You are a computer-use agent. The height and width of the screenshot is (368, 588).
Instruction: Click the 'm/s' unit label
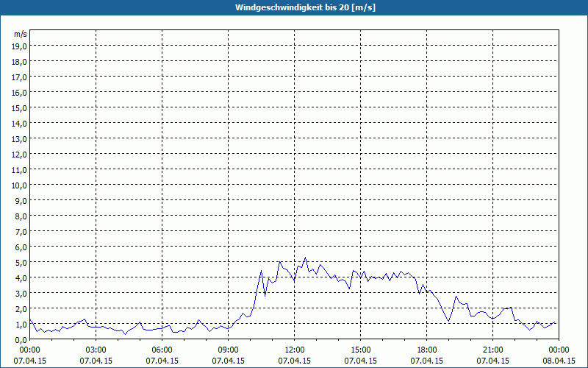point(21,34)
